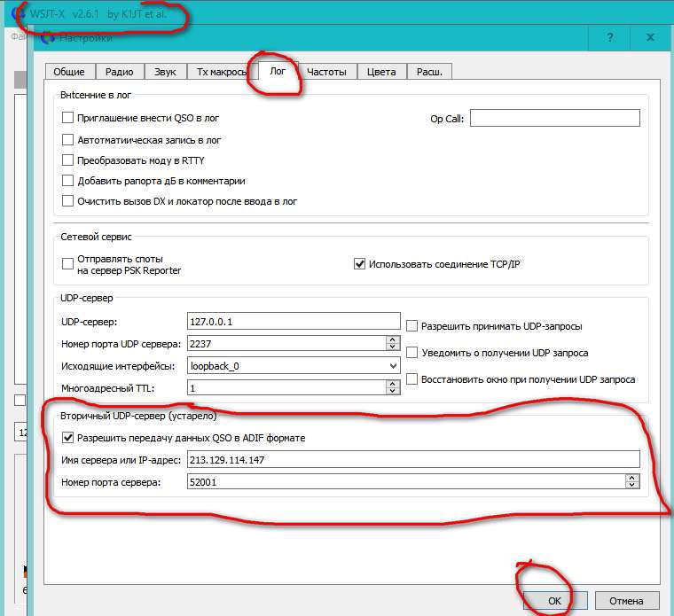Screen dimensions: 674x616
Task: Enable Приглашение внести QSO в лог checkbox
Action: (x=68, y=117)
